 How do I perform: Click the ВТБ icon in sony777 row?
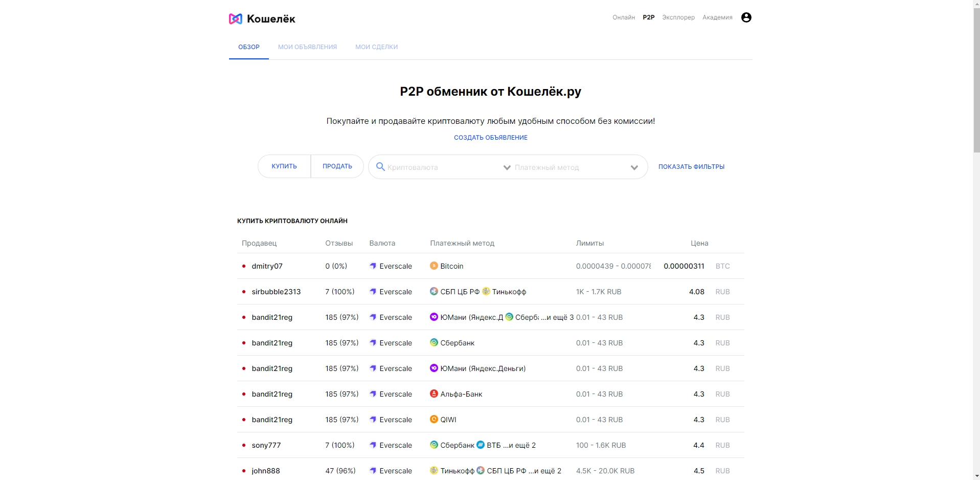(x=481, y=445)
